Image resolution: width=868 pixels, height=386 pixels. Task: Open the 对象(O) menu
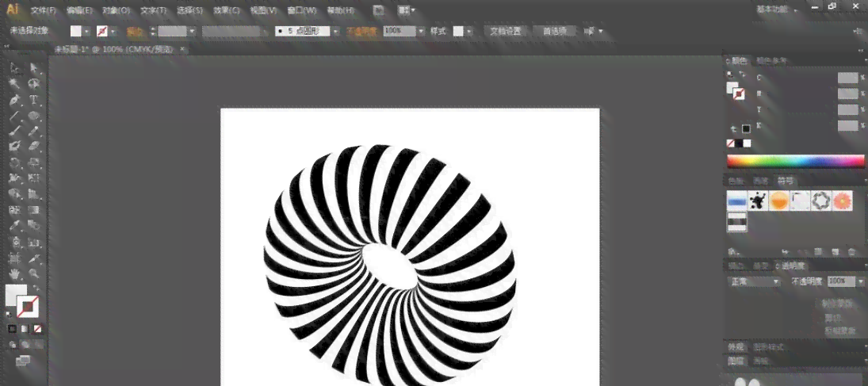coord(117,10)
